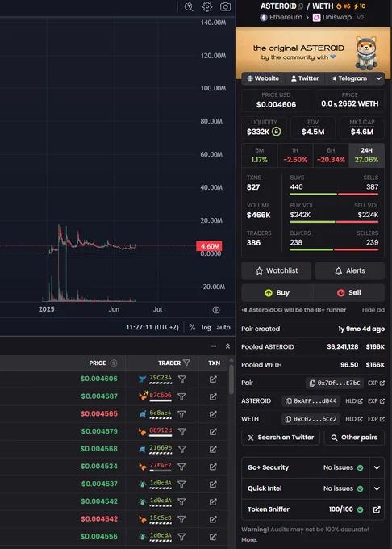Viewport: 392px width, 549px height.
Task: Click the trades list scrollbar
Action: [x=231, y=380]
